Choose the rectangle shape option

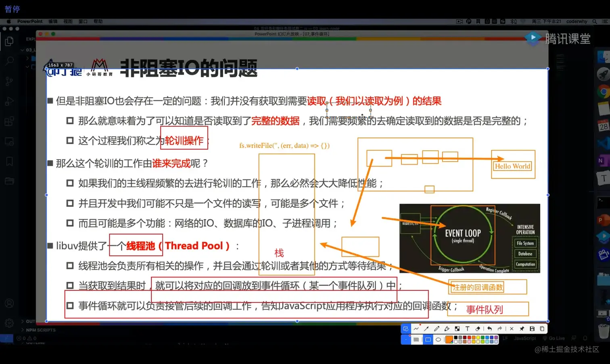pyautogui.click(x=428, y=339)
